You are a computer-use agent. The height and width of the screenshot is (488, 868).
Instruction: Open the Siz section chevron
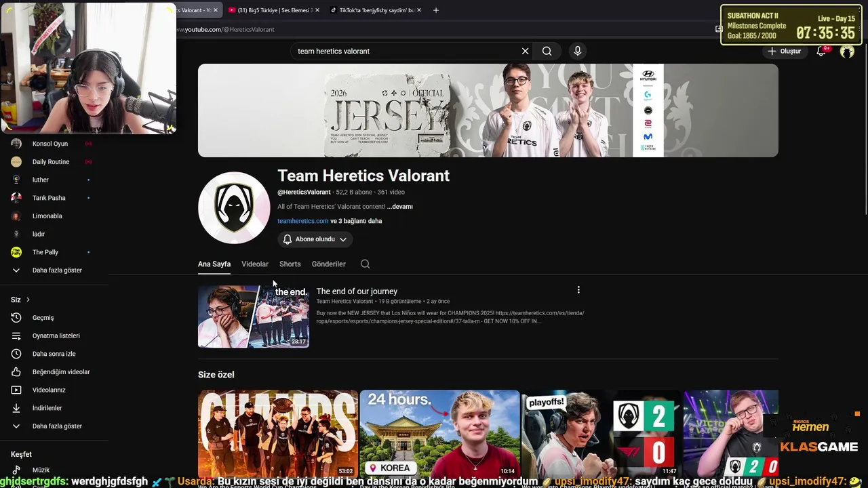tap(28, 300)
